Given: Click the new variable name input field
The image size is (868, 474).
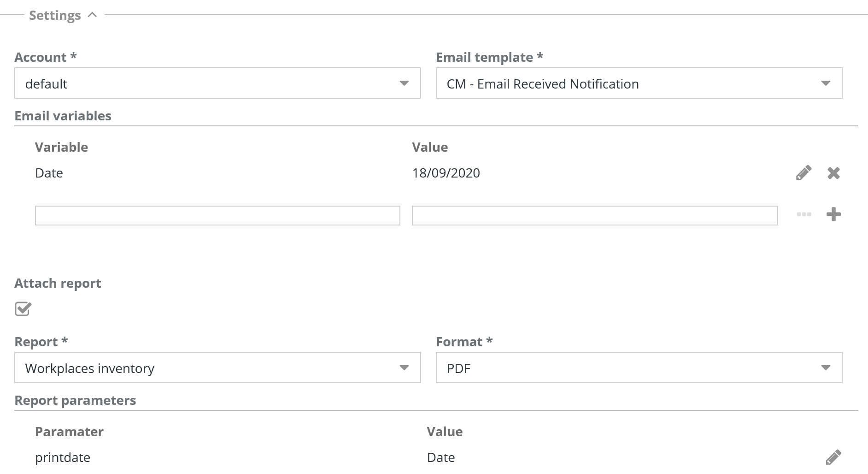Looking at the screenshot, I should (x=217, y=216).
